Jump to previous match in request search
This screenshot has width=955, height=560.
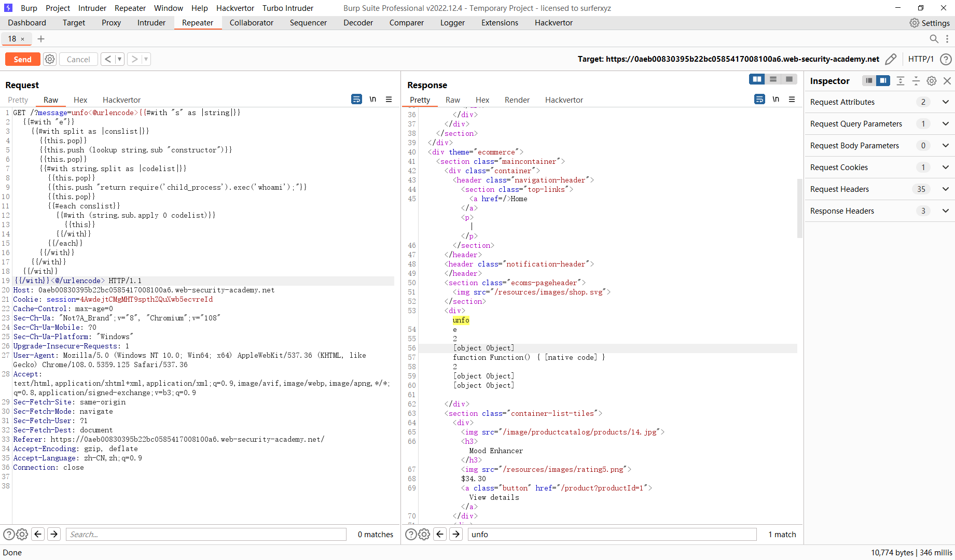coord(38,534)
